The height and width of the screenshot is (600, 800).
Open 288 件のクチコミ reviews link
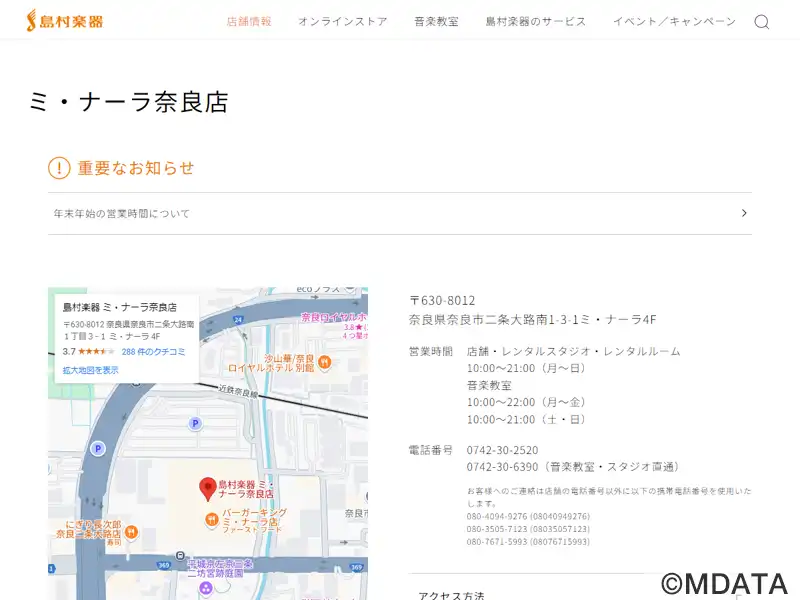point(153,352)
